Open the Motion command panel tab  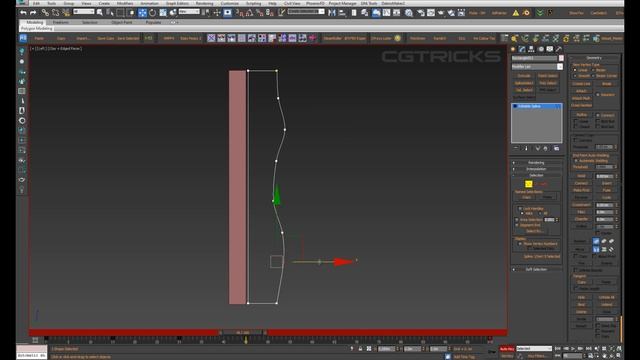[541, 49]
